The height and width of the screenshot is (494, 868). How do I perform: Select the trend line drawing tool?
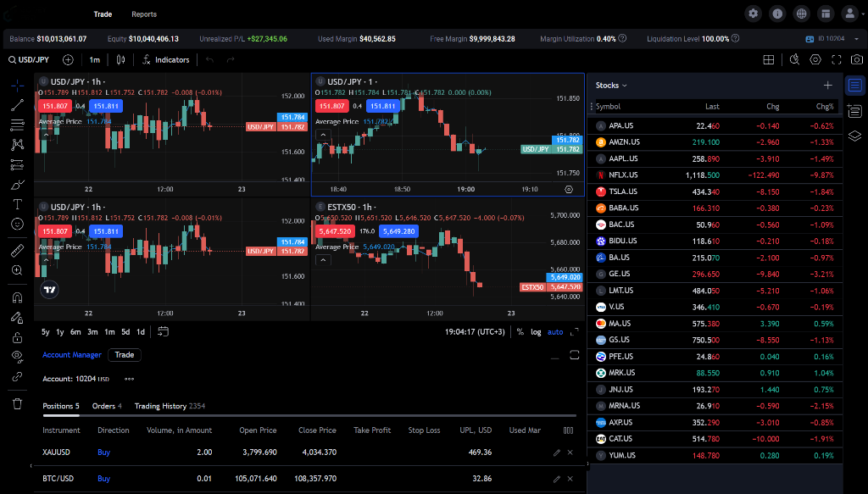[x=17, y=106]
